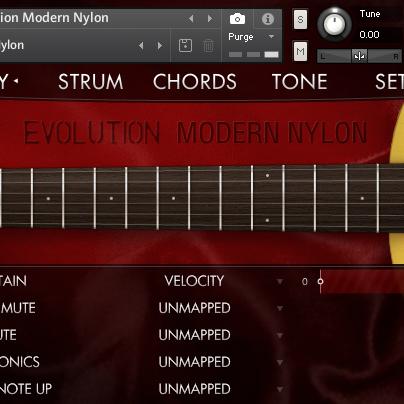The image size is (404, 404).
Task: Click the trash delete icon
Action: [209, 46]
